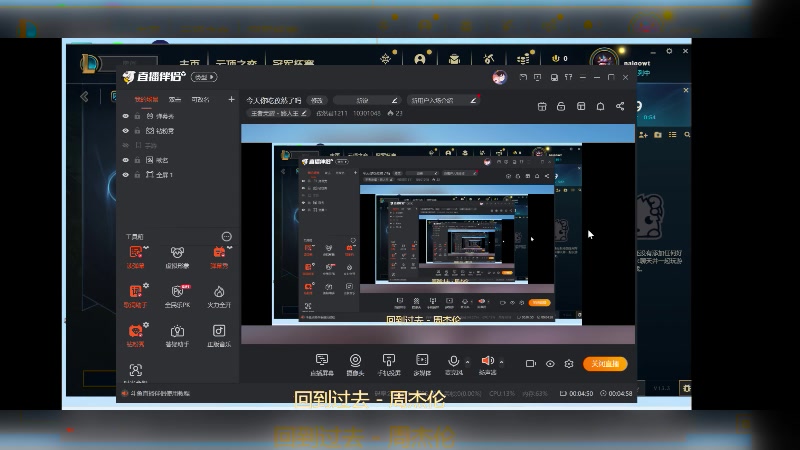
Task: Open the League client settings gear
Action: 669,51
